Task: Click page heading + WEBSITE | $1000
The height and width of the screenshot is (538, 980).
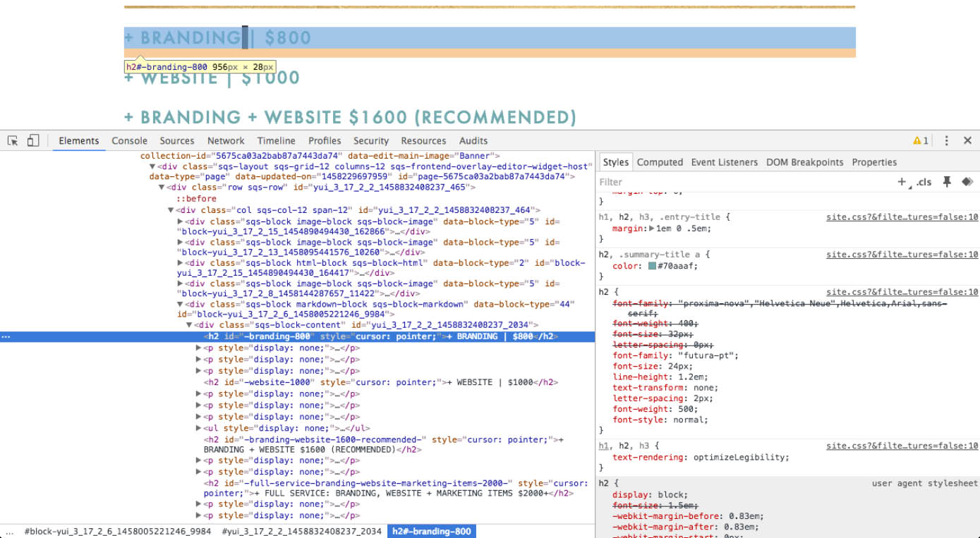Action: point(212,78)
